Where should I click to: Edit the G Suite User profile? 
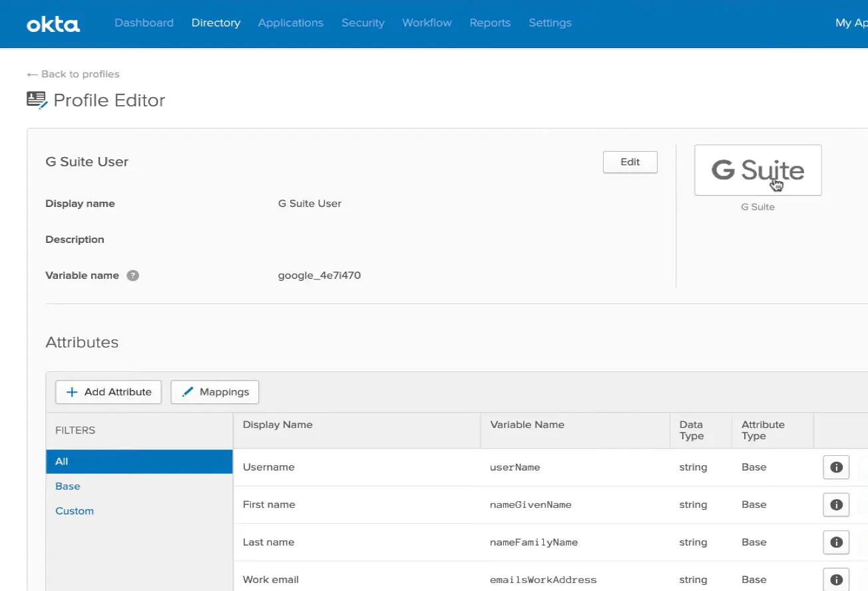[x=629, y=162]
